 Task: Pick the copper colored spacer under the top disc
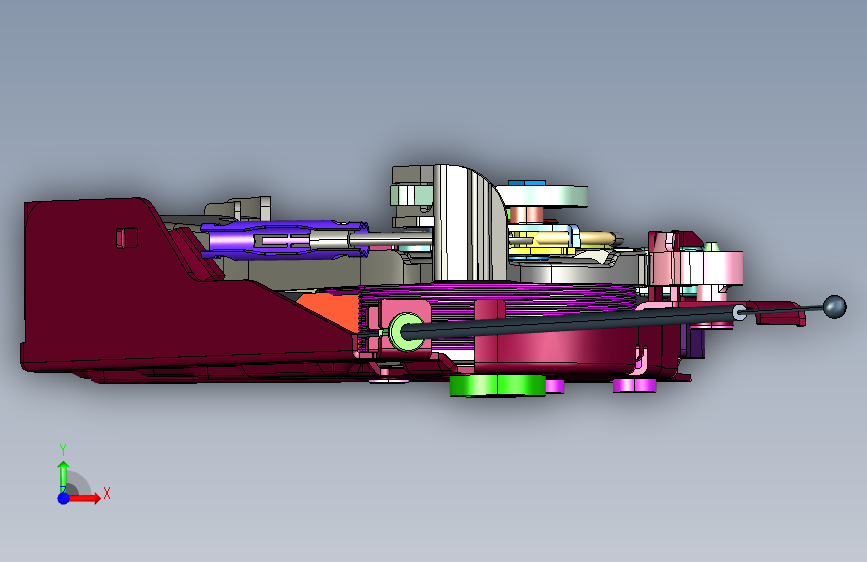point(526,215)
